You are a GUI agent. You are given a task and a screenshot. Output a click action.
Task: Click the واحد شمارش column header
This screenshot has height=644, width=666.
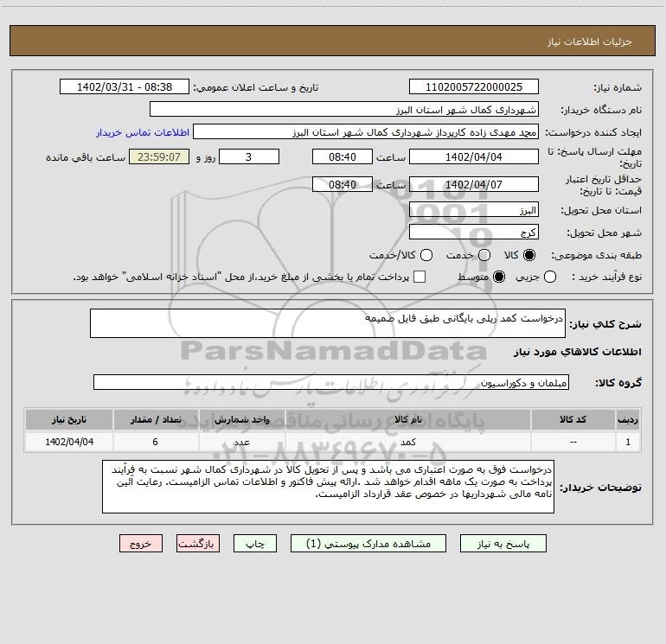tap(241, 419)
